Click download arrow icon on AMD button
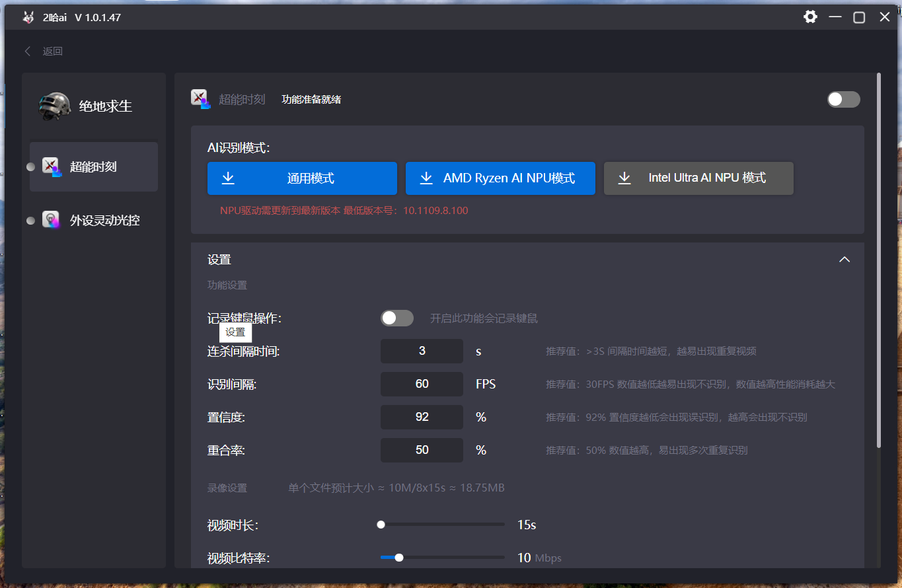Screen dimensions: 902x588 pyautogui.click(x=426, y=178)
